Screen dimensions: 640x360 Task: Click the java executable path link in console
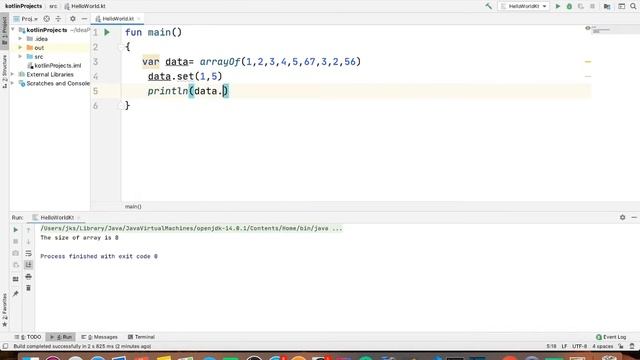(191, 229)
